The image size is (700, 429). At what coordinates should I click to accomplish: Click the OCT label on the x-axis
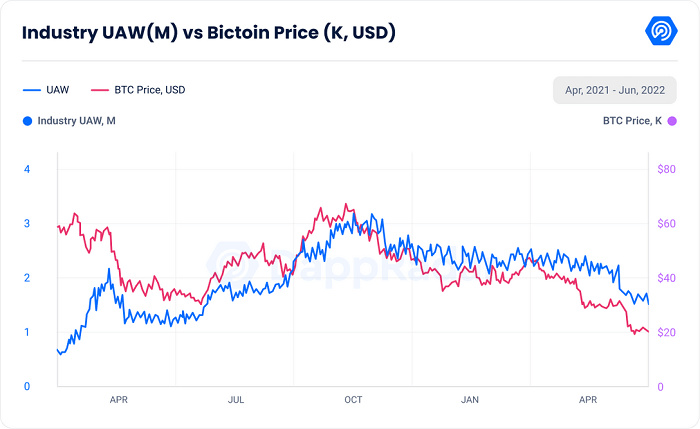coord(353,400)
